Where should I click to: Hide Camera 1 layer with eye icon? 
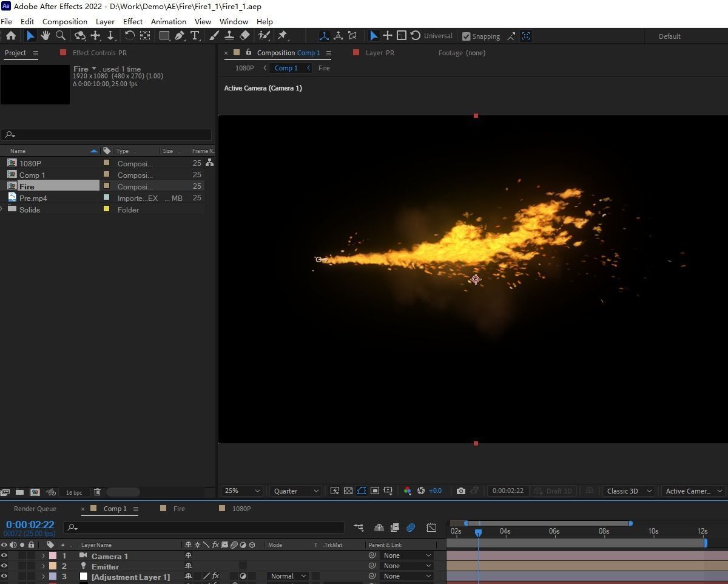pyautogui.click(x=4, y=555)
